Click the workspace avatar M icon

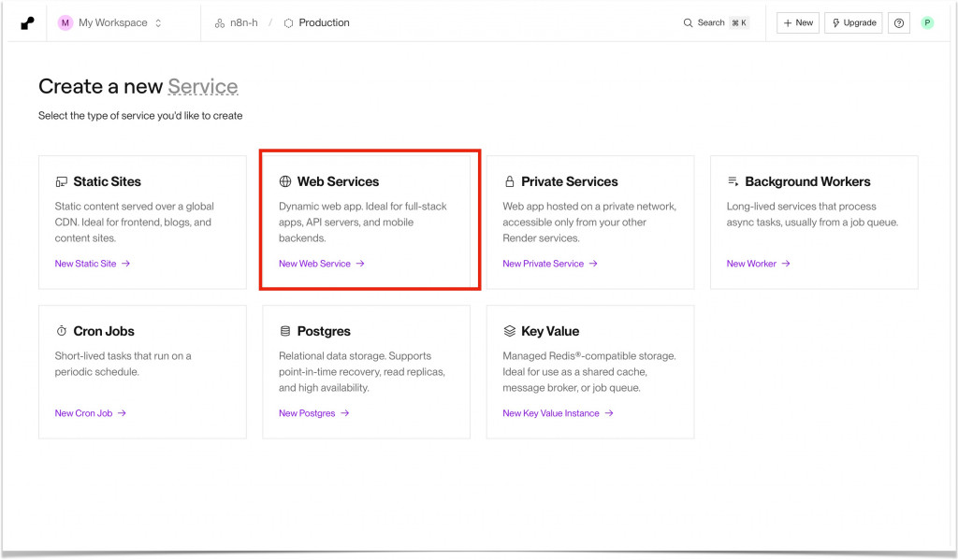(65, 22)
